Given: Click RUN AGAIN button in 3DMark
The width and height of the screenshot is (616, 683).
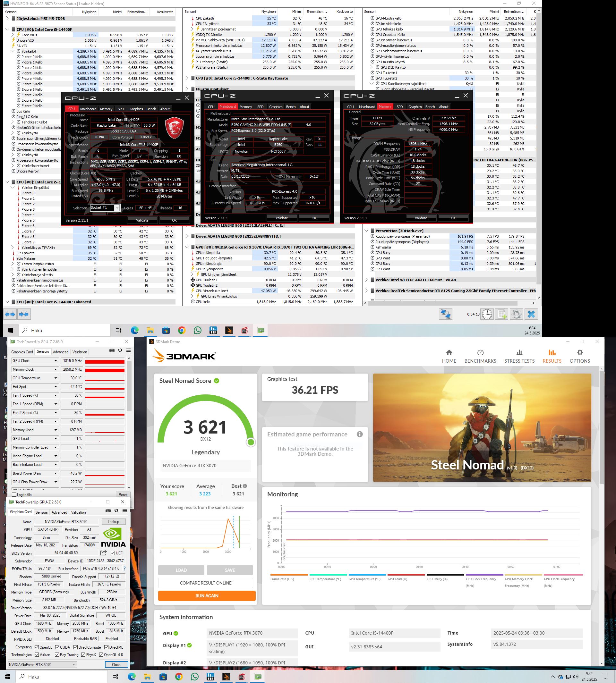Looking at the screenshot, I should point(207,596).
